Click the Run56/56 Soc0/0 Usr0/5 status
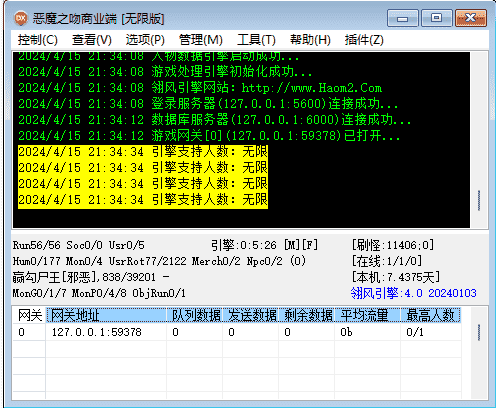This screenshot has width=496, height=408. 79,245
